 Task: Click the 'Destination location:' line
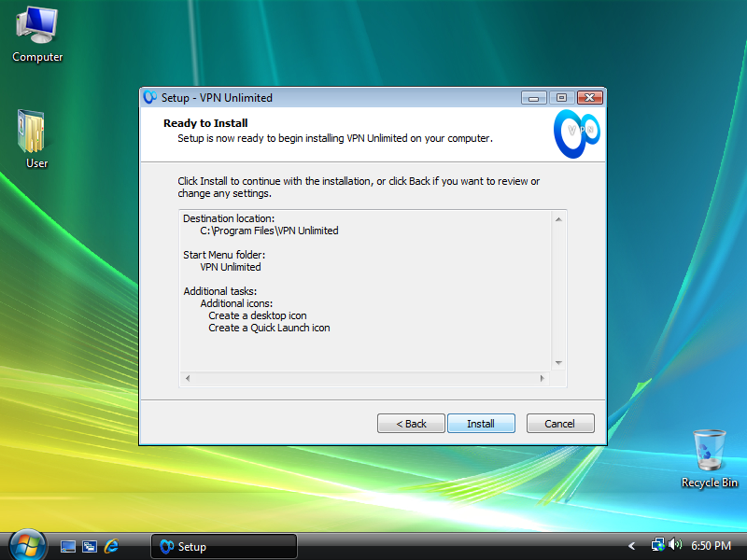point(229,218)
